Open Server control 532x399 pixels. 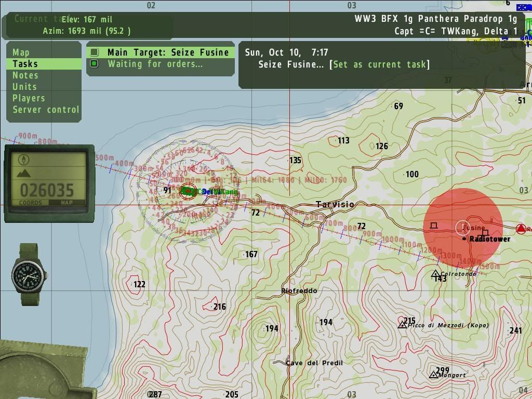pyautogui.click(x=46, y=110)
